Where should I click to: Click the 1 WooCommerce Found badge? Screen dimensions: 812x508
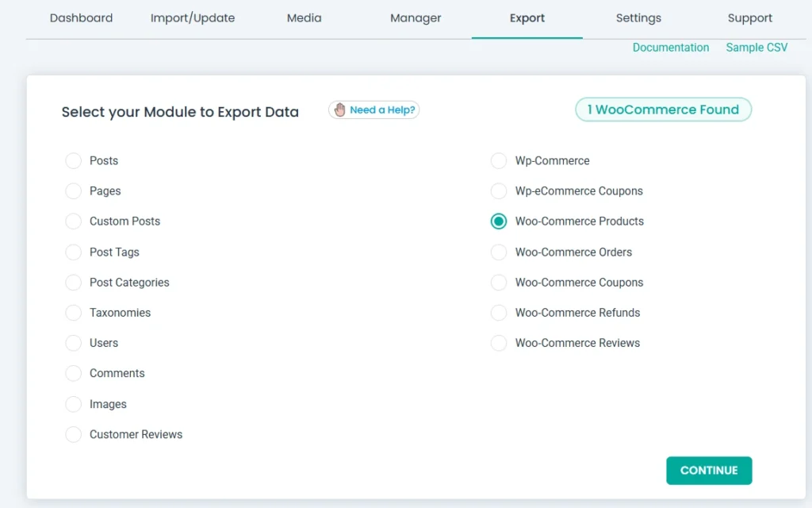663,110
